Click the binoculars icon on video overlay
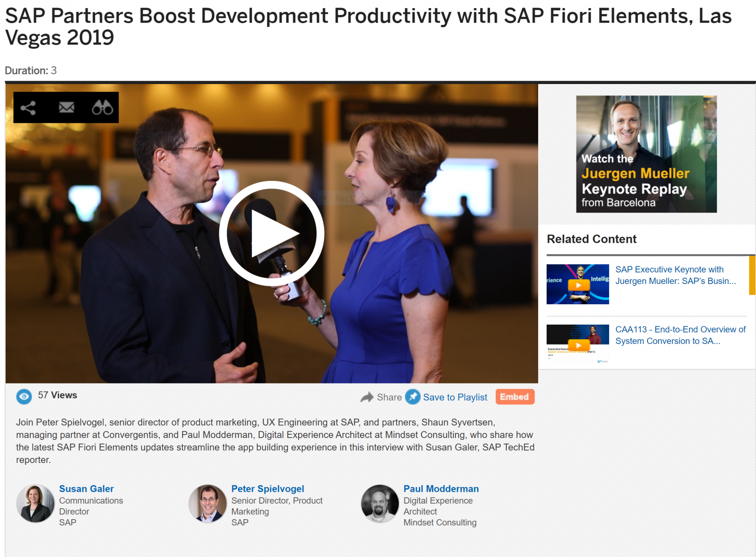 click(102, 108)
